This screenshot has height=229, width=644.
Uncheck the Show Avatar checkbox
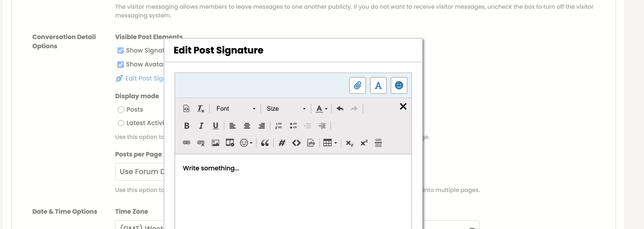tap(120, 65)
